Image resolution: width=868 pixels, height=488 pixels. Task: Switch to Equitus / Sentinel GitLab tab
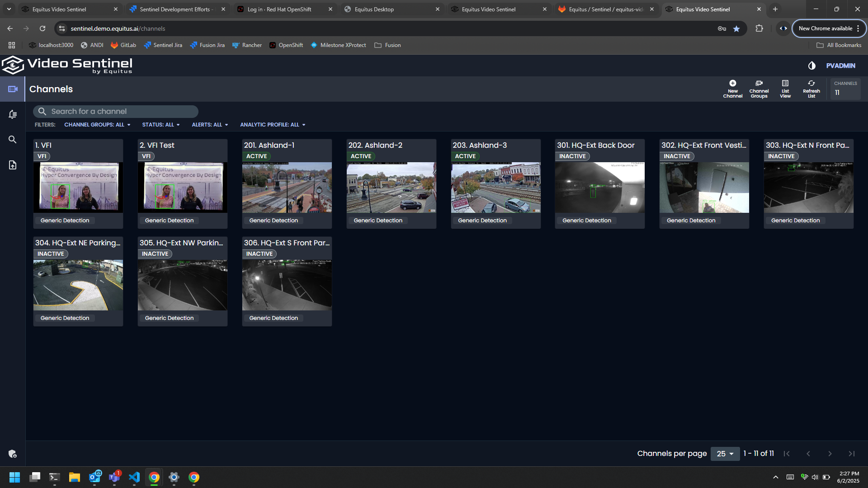tap(606, 9)
